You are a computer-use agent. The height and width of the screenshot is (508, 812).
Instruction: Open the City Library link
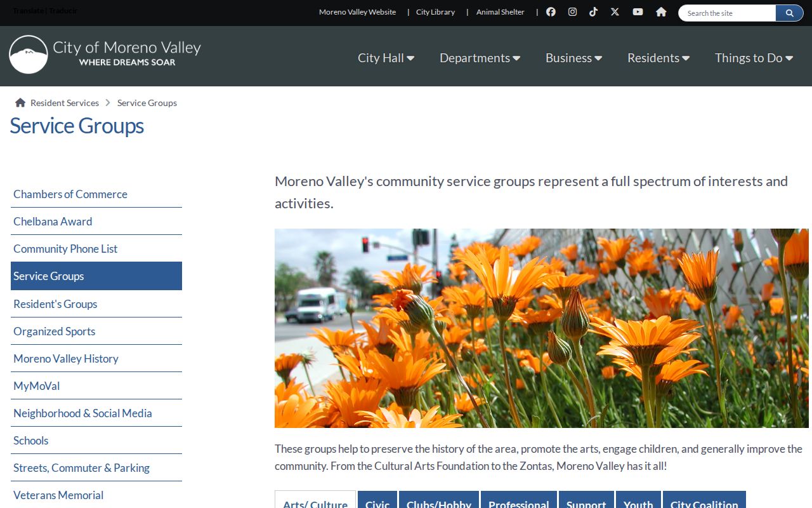pos(435,12)
